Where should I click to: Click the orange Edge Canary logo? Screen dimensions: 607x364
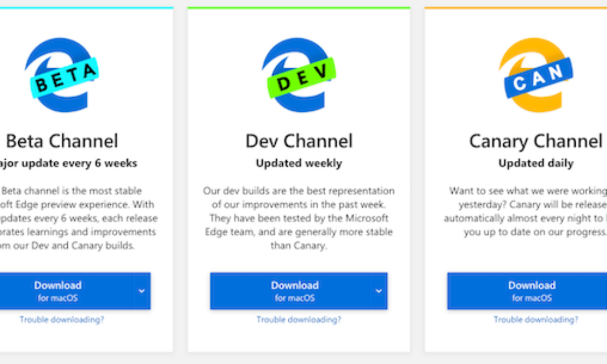coord(536,75)
